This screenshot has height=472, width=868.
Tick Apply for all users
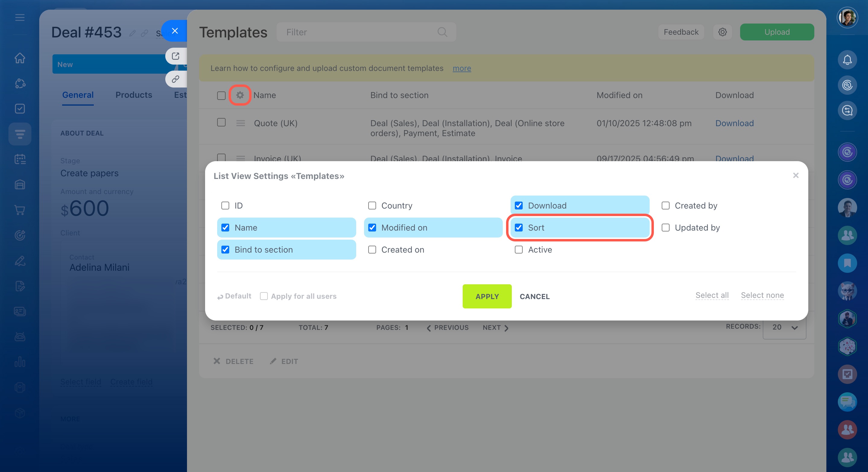point(264,296)
